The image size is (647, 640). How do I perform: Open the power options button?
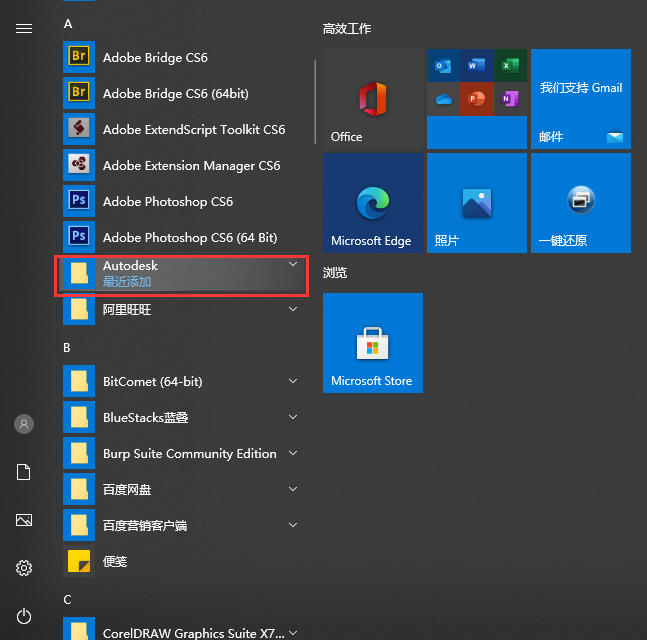pyautogui.click(x=24, y=616)
